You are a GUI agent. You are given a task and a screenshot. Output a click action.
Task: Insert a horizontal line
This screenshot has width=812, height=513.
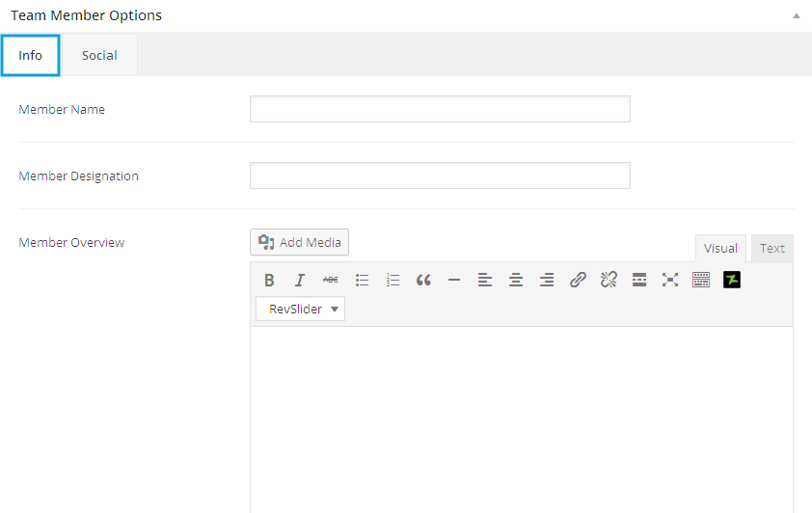pos(454,281)
